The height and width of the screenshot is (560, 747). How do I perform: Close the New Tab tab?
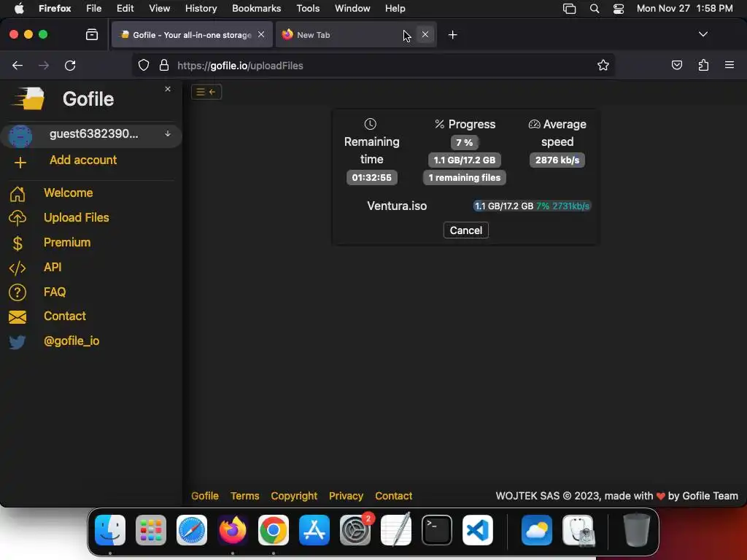pyautogui.click(x=425, y=34)
